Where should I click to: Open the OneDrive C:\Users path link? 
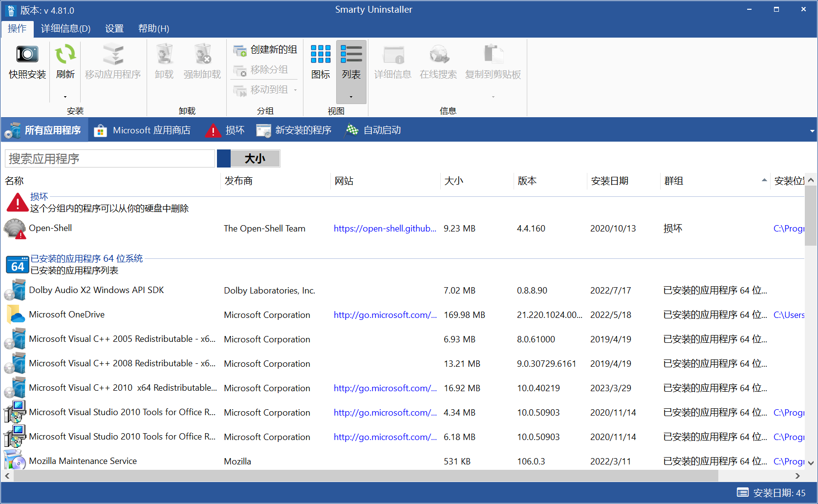click(789, 315)
